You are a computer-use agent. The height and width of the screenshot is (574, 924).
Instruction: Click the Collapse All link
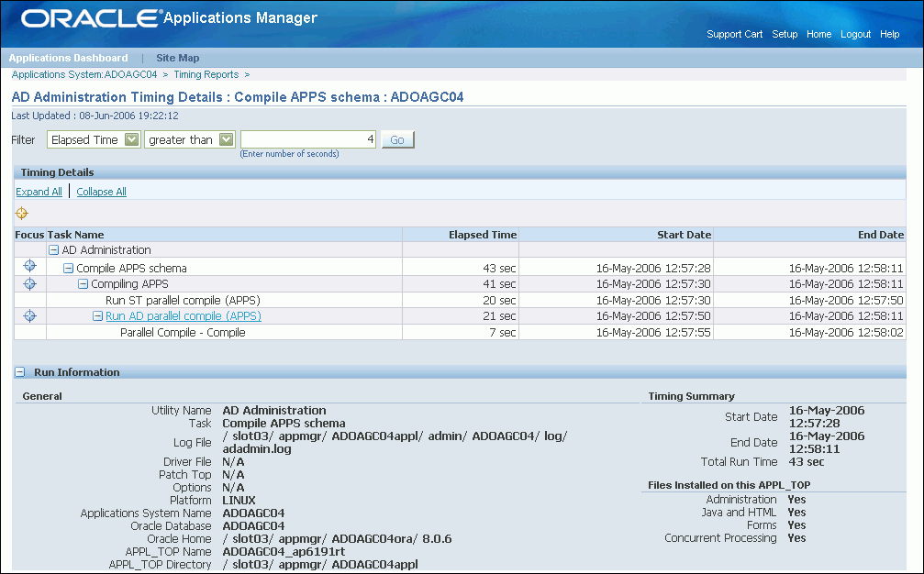tap(101, 192)
